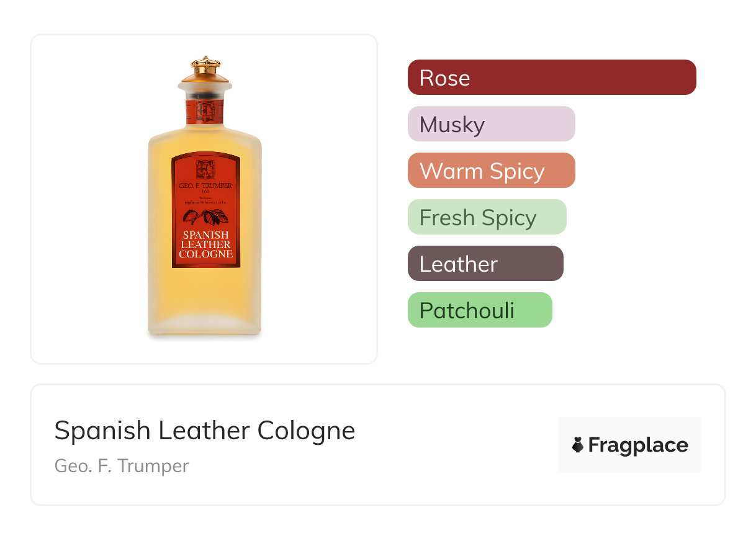Screen dimensions: 756x536
Task: Click the leaf illustration on bottle label
Action: [205, 217]
